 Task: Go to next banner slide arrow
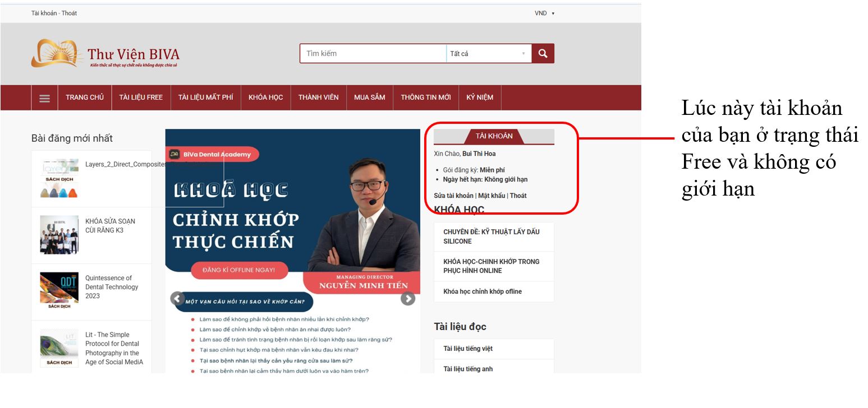coord(408,299)
